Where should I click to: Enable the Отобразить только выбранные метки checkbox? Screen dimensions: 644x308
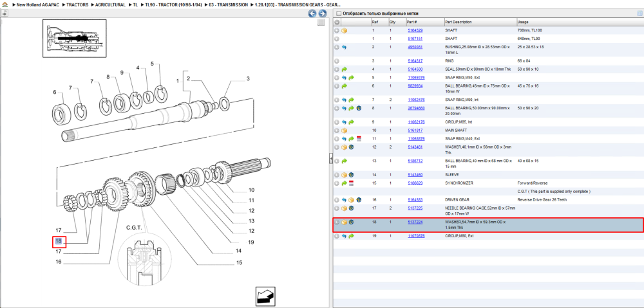[339, 14]
